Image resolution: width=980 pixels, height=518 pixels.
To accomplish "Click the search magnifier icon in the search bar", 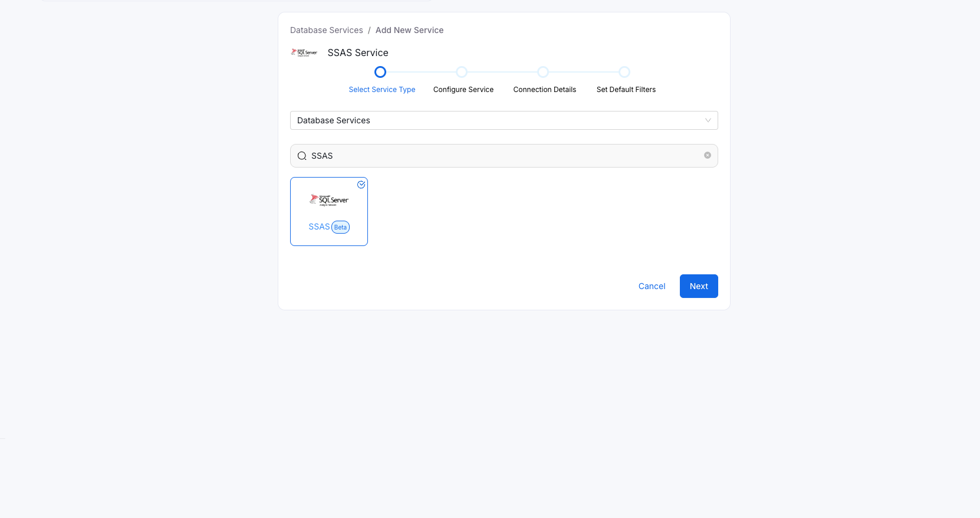I will [x=302, y=155].
